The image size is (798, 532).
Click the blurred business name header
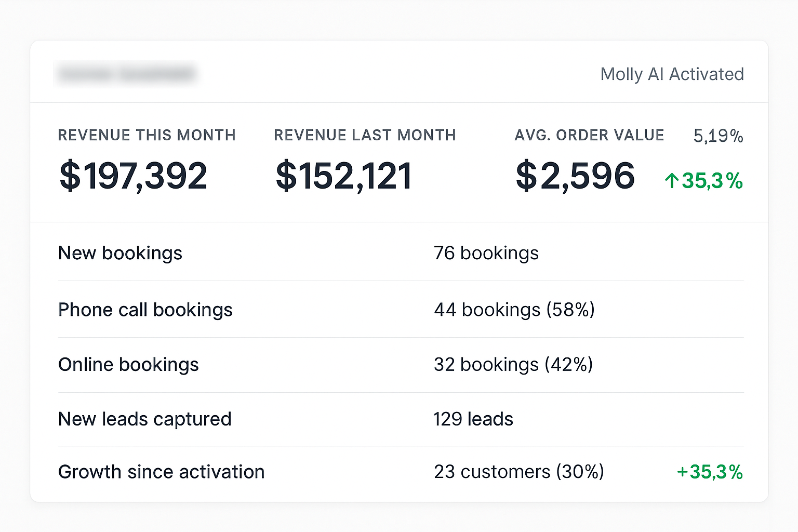pyautogui.click(x=126, y=74)
